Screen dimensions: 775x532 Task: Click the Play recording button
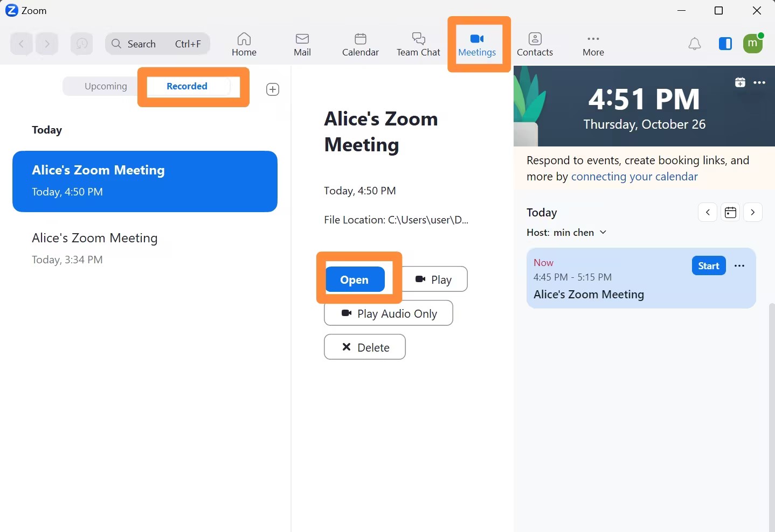(434, 279)
